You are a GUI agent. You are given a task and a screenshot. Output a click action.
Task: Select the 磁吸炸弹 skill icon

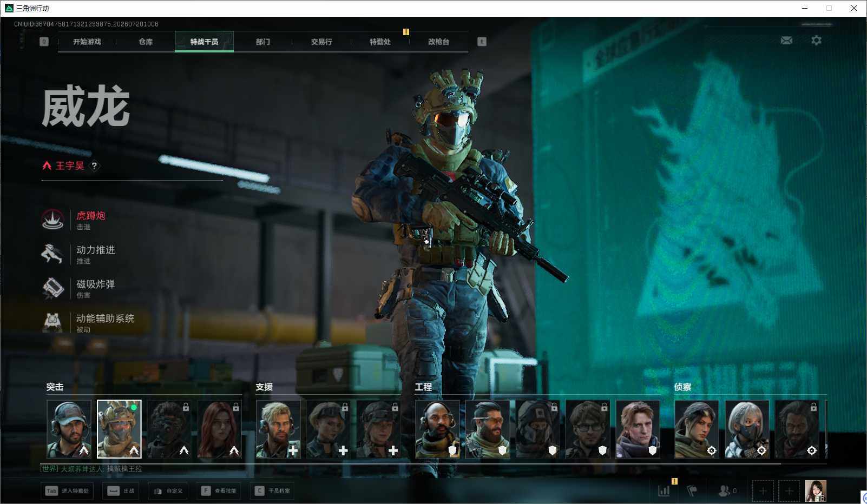52,288
